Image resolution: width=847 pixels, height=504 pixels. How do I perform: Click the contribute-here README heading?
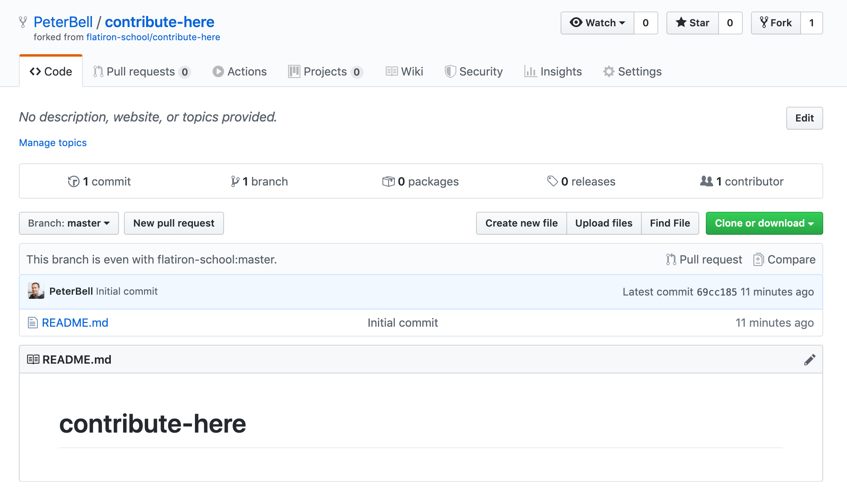click(153, 424)
